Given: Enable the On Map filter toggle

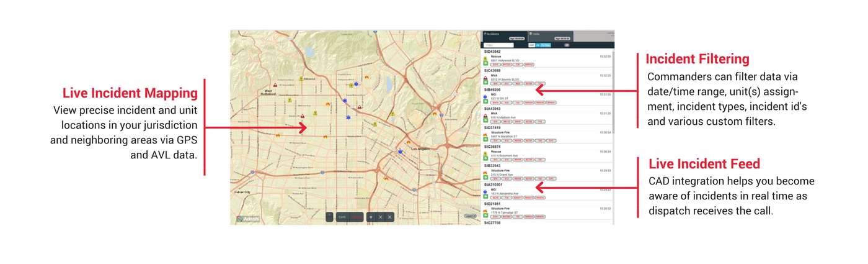Looking at the screenshot, I should click(x=546, y=45).
